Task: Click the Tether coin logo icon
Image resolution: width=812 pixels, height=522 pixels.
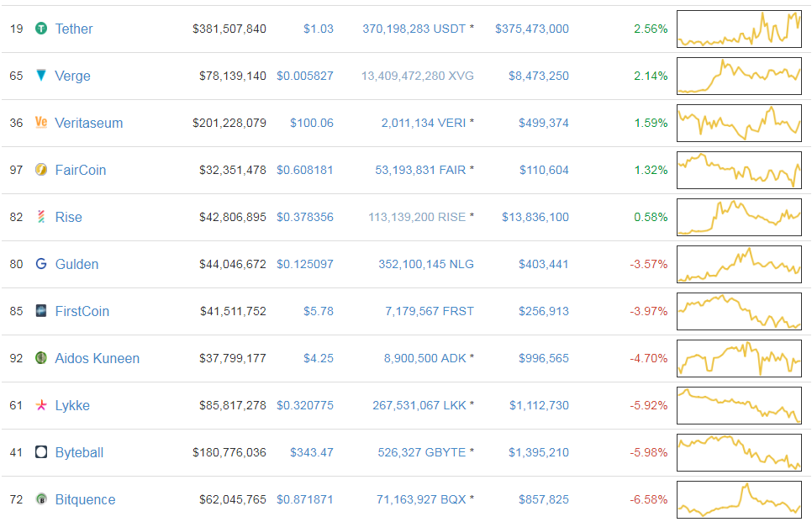Action: (41, 29)
